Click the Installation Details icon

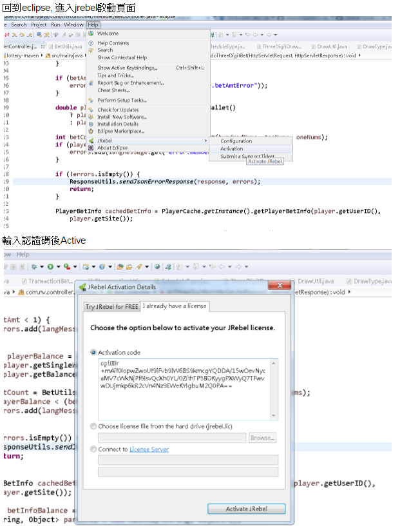click(x=91, y=124)
